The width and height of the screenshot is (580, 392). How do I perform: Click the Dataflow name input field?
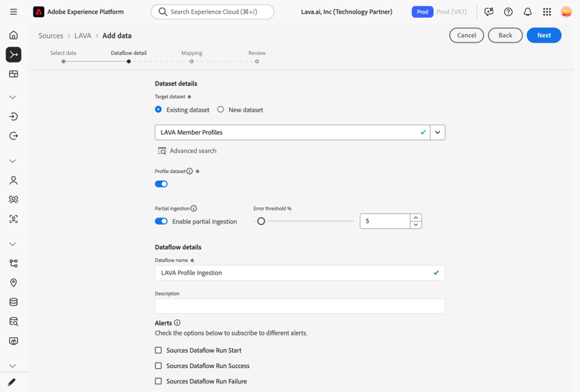point(299,273)
